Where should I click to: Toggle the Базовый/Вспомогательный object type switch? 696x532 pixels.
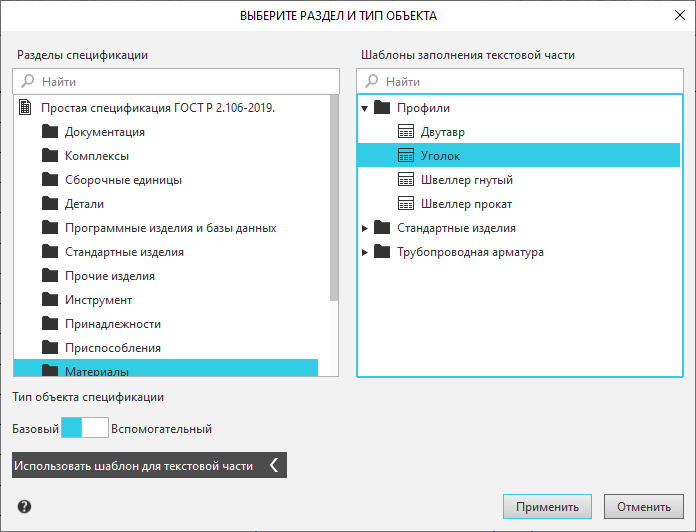pyautogui.click(x=84, y=429)
